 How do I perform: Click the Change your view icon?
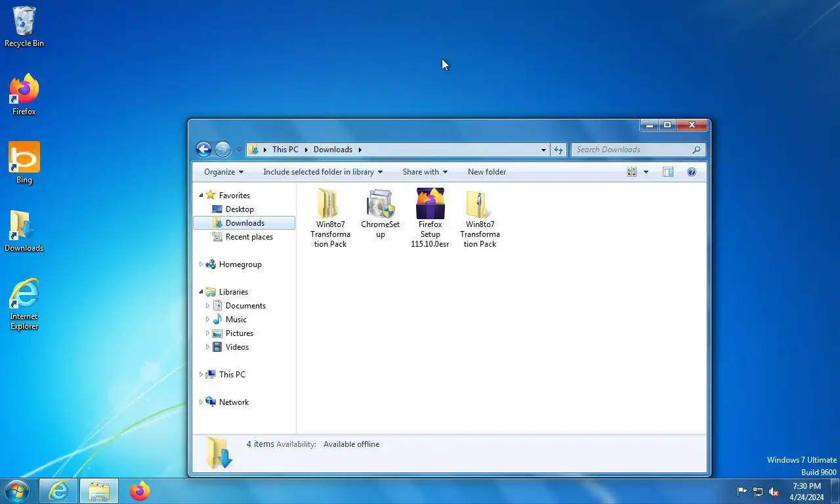coord(632,172)
